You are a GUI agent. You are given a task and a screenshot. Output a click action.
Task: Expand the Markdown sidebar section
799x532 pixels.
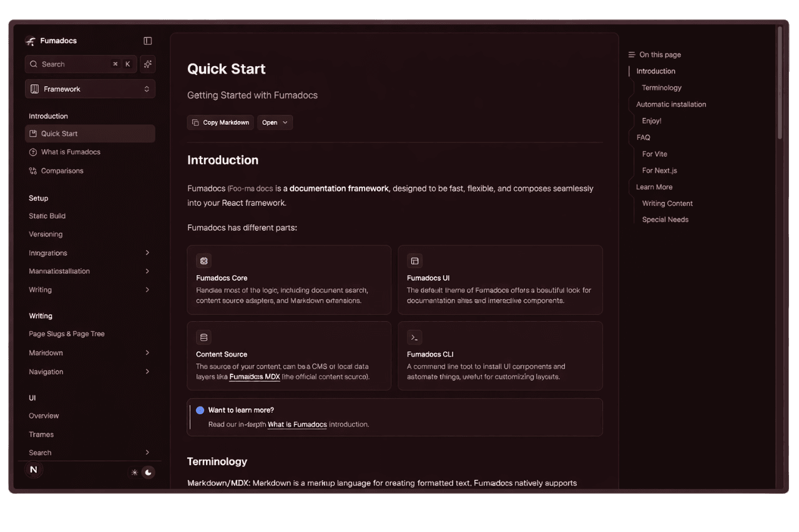click(x=147, y=353)
